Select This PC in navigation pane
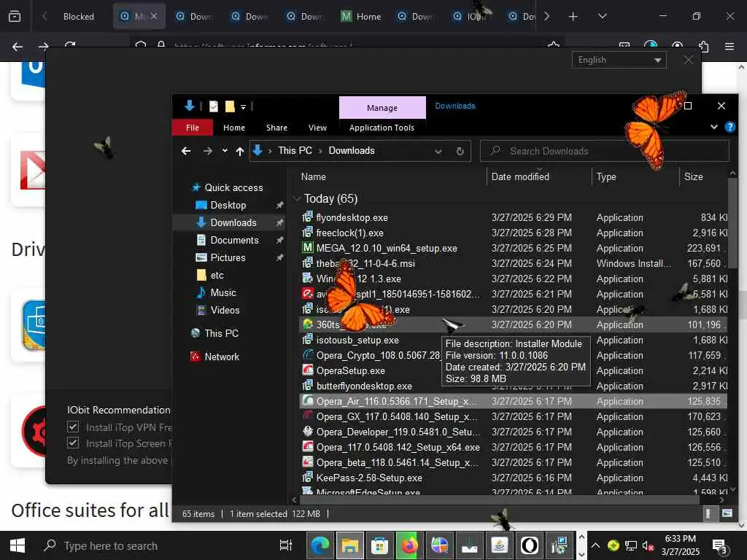This screenshot has width=747, height=560. tap(221, 333)
